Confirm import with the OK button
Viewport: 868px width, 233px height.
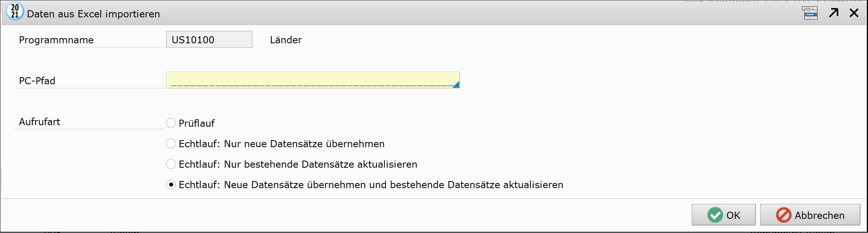pyautogui.click(x=724, y=215)
